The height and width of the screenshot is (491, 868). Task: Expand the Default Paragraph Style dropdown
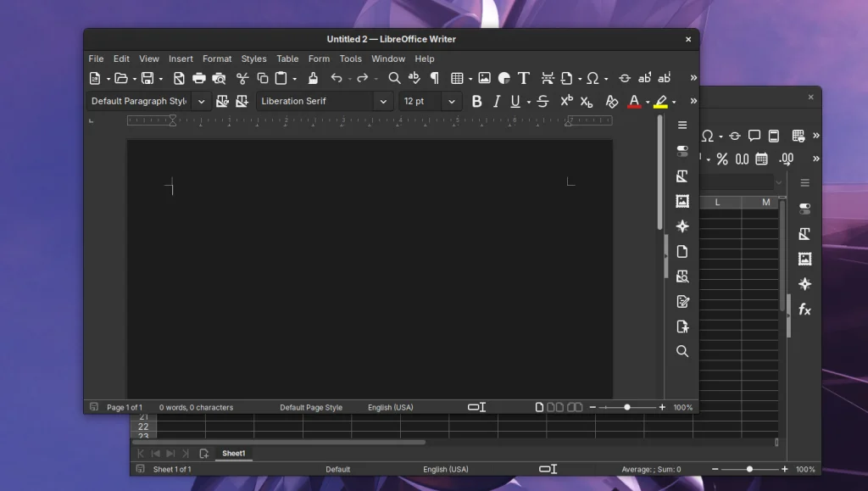click(201, 101)
